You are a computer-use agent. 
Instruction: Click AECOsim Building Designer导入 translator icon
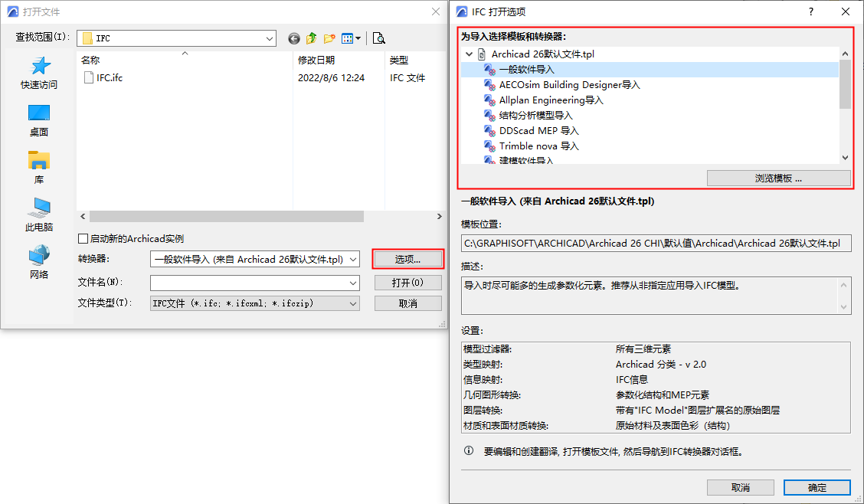click(x=489, y=85)
